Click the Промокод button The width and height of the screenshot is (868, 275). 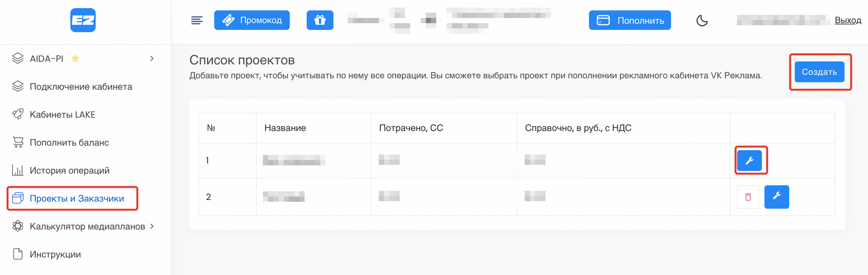click(252, 20)
